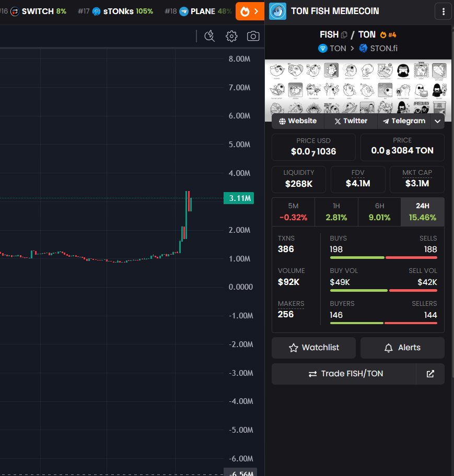Click the latest red candlestick
The height and width of the screenshot is (476, 454).
pos(189,201)
